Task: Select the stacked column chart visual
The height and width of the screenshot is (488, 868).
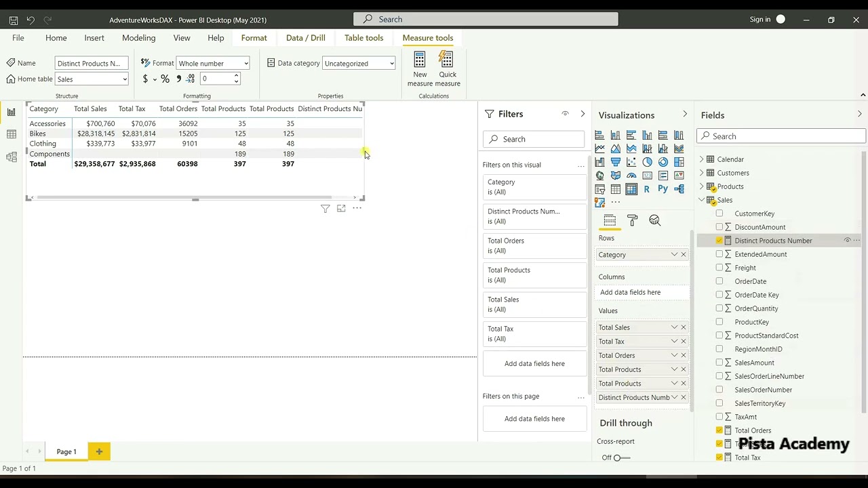Action: click(x=615, y=135)
